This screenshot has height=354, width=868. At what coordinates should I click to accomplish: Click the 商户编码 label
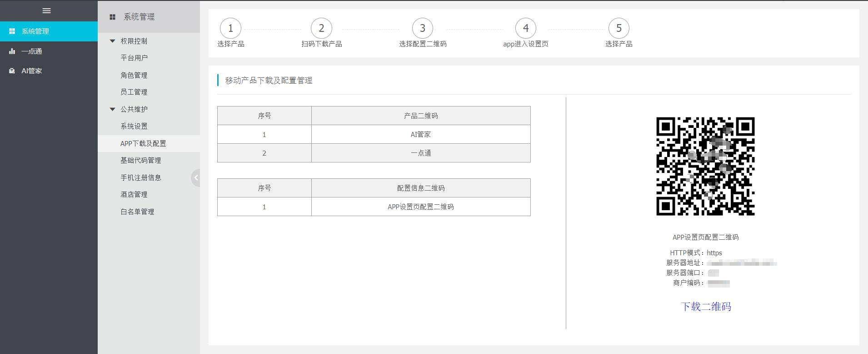(x=689, y=283)
